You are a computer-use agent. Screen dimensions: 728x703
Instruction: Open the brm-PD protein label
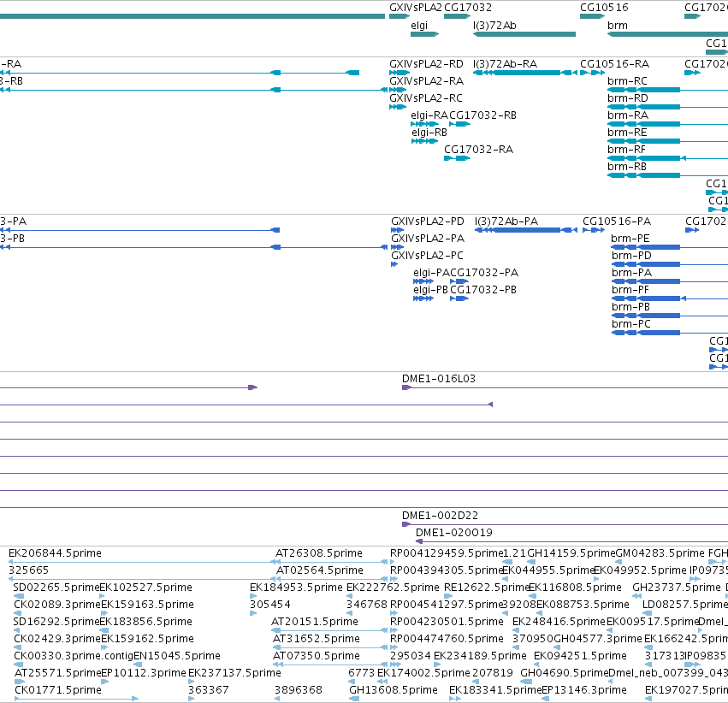[x=631, y=256]
